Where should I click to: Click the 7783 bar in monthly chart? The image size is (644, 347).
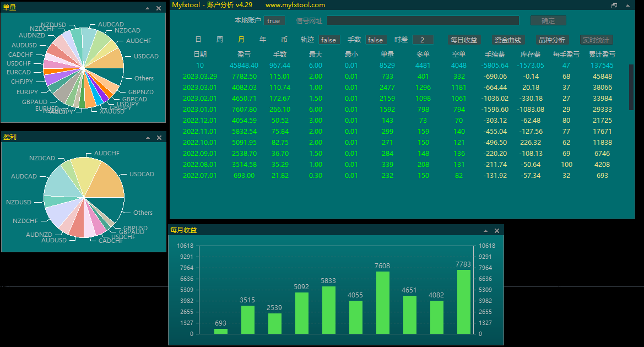[464, 302]
